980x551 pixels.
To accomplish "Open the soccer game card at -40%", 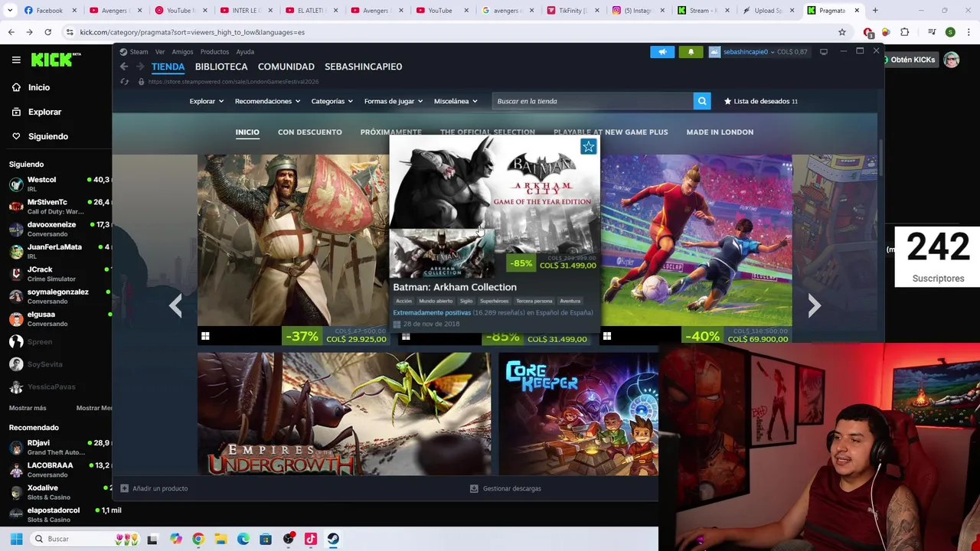I will click(696, 249).
